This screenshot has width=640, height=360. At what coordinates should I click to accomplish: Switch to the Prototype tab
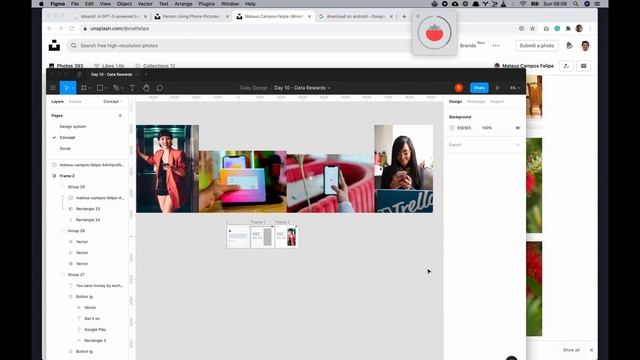476,101
